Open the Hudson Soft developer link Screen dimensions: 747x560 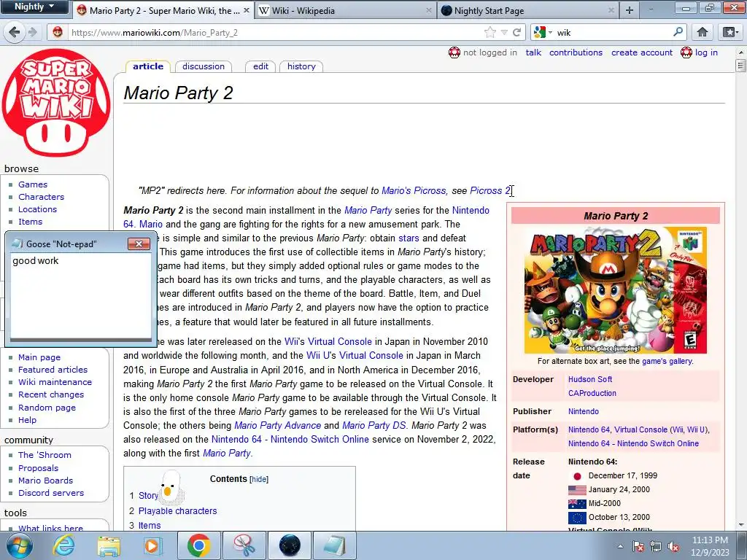pos(589,379)
